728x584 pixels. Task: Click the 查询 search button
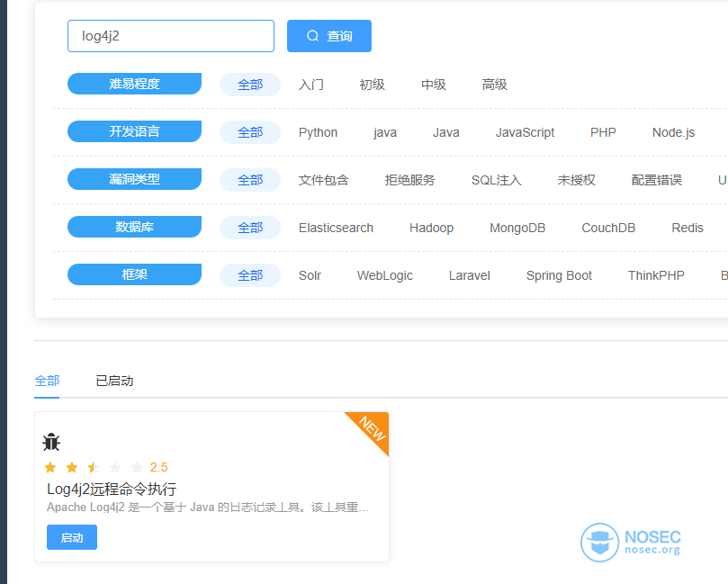click(329, 36)
